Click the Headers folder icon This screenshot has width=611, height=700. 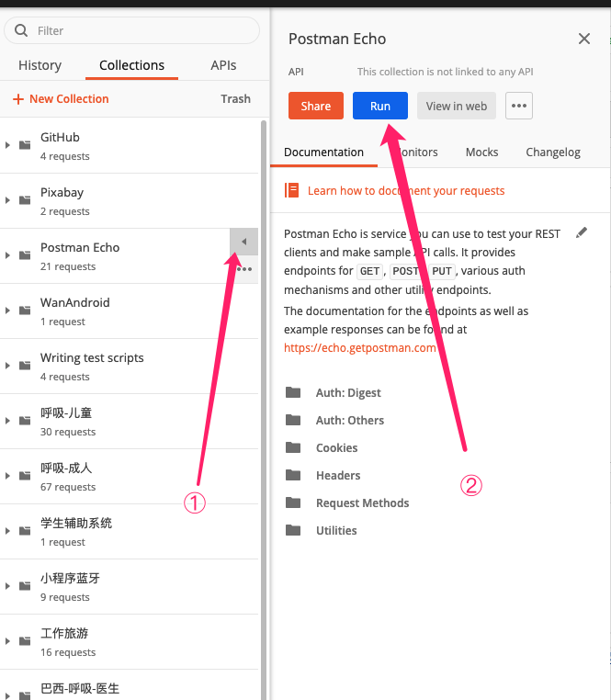[x=293, y=475]
